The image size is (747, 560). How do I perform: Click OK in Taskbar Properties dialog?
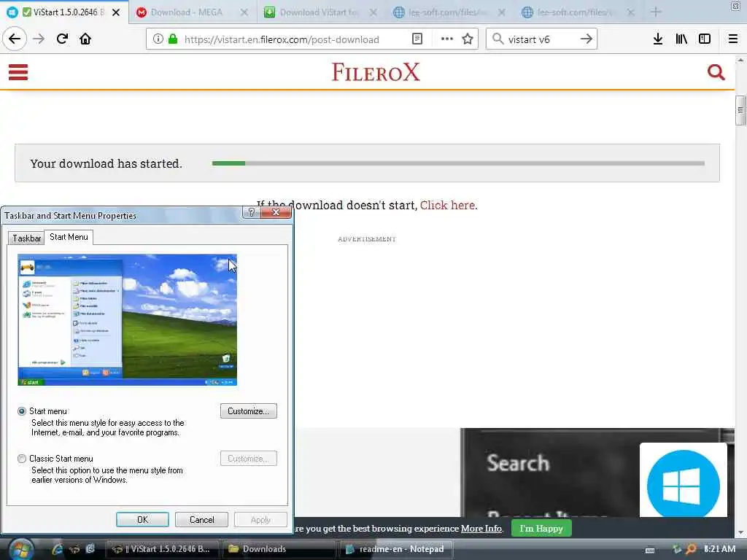click(142, 519)
